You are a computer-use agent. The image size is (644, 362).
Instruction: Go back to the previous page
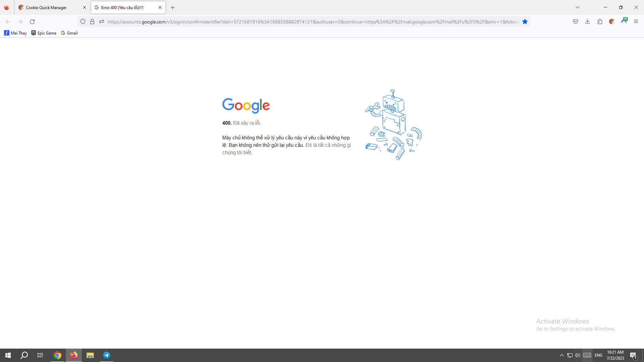pos(8,22)
